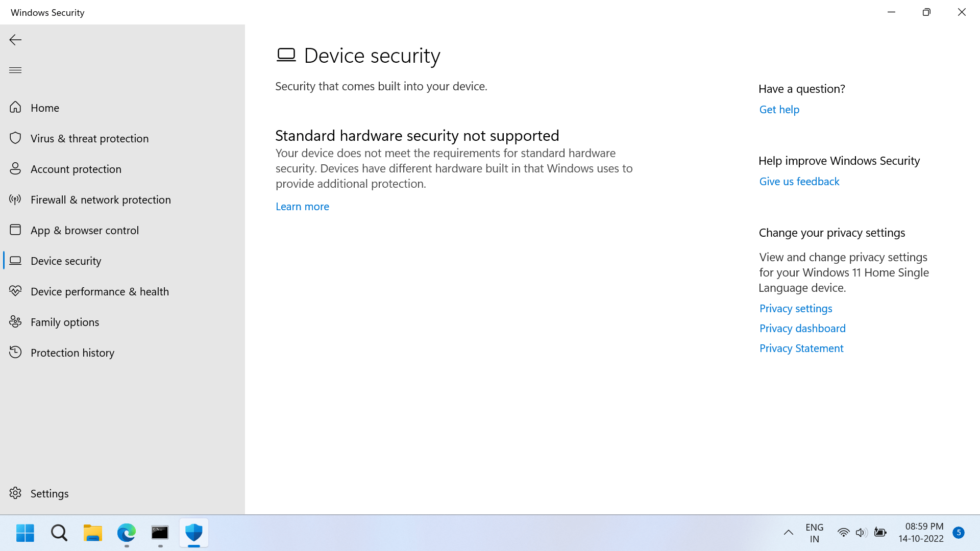This screenshot has width=980, height=551.
Task: Click the back arrow icon
Action: [x=15, y=40]
